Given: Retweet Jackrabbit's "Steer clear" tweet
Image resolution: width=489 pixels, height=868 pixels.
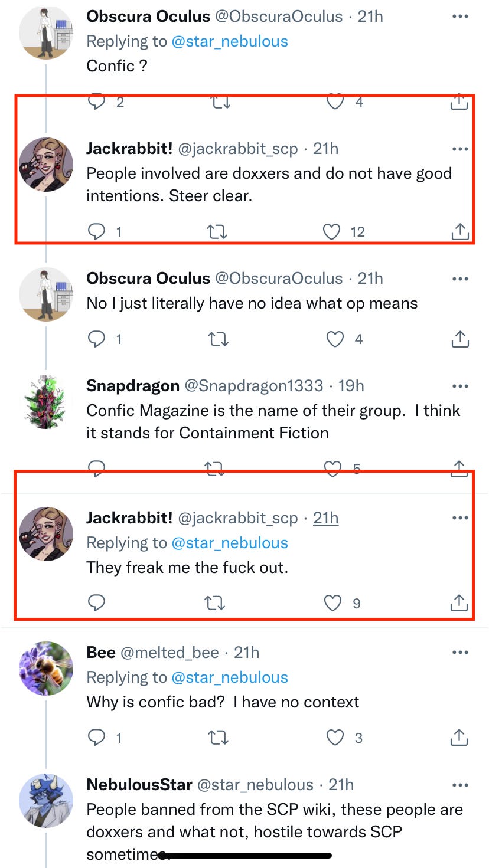Looking at the screenshot, I should [217, 231].
